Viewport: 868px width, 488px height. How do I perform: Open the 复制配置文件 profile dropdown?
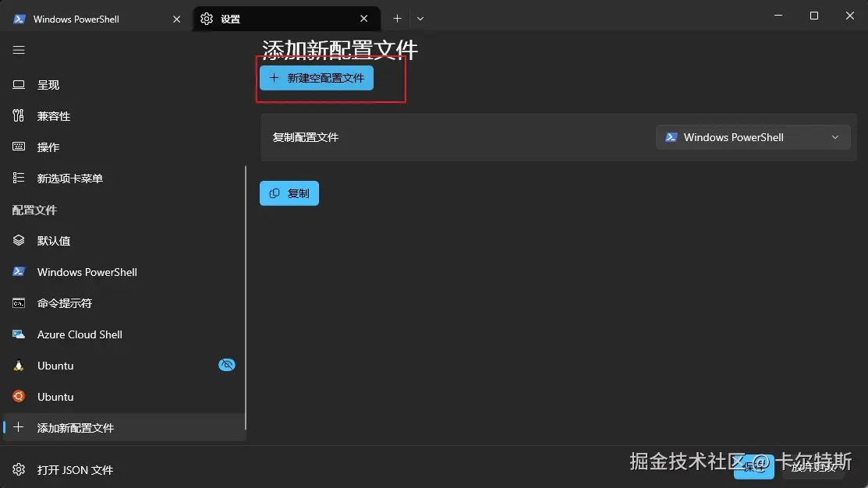[x=752, y=136]
